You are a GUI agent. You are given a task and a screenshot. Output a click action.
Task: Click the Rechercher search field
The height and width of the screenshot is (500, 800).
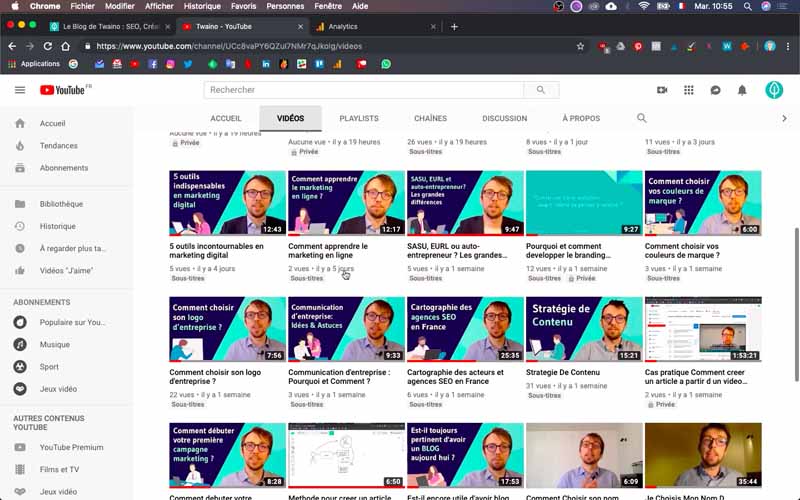363,90
